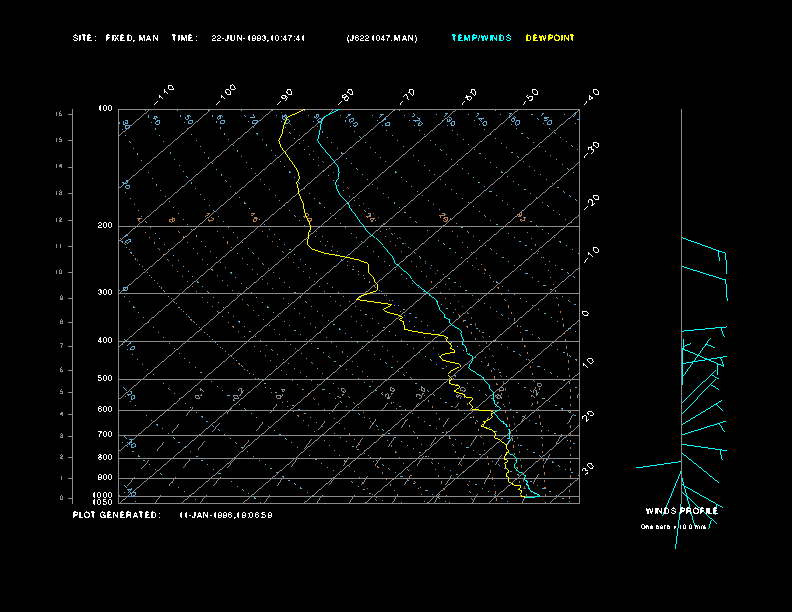Click the 500 pressure level label
Image resolution: width=792 pixels, height=612 pixels.
(105, 379)
